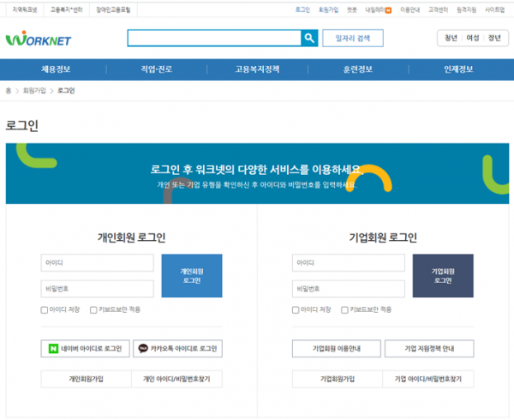Focus the 개인회원 아이디 input field
The height and width of the screenshot is (420, 514).
point(97,262)
